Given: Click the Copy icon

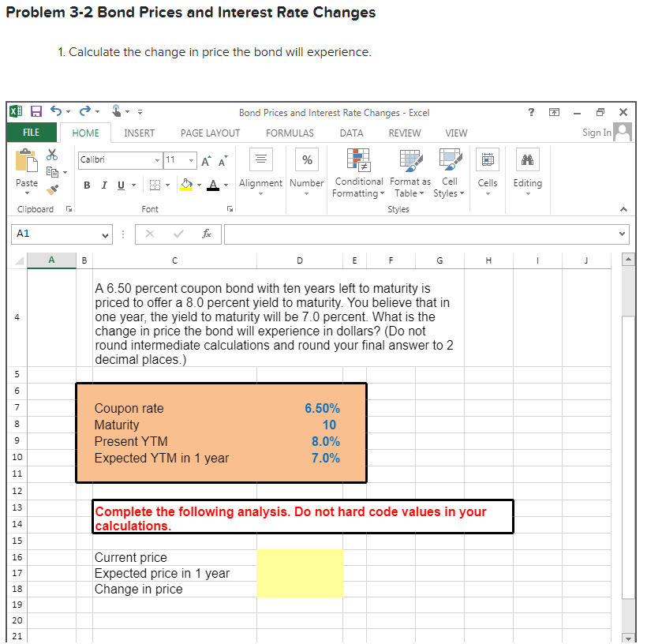Looking at the screenshot, I should (x=52, y=172).
